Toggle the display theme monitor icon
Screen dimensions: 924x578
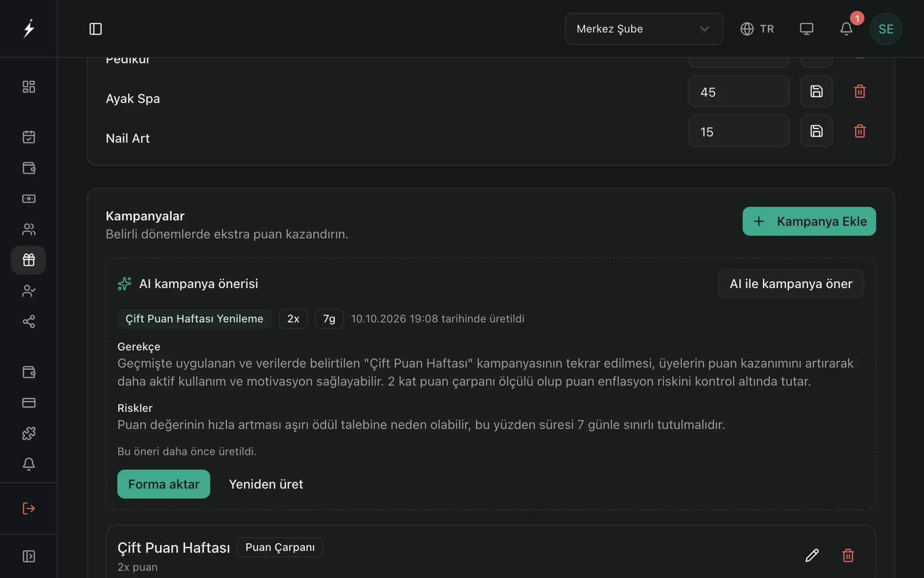[x=806, y=29]
